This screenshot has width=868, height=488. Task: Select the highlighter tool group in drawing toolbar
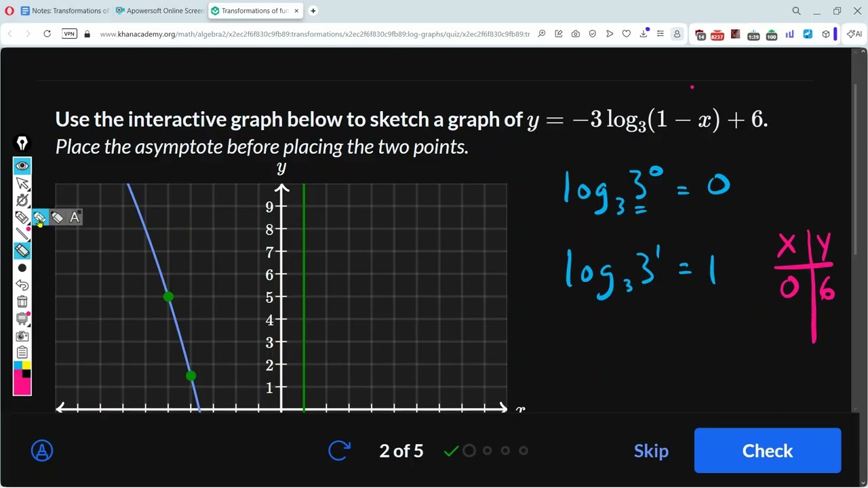tap(22, 217)
